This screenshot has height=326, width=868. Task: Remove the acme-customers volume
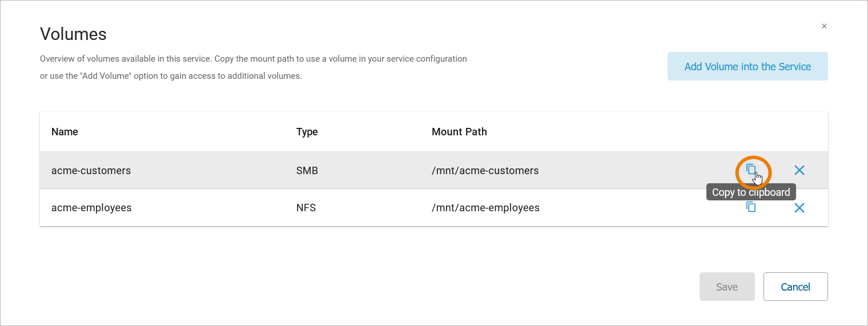click(x=799, y=170)
